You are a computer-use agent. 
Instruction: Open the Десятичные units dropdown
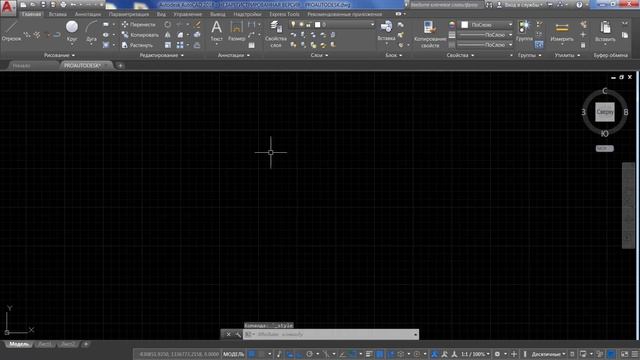coord(549,354)
